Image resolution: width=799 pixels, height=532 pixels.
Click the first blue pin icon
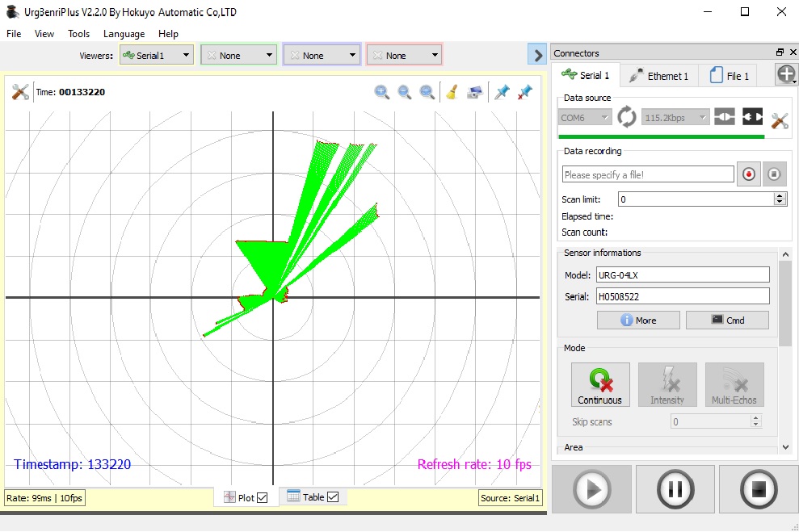tap(502, 92)
